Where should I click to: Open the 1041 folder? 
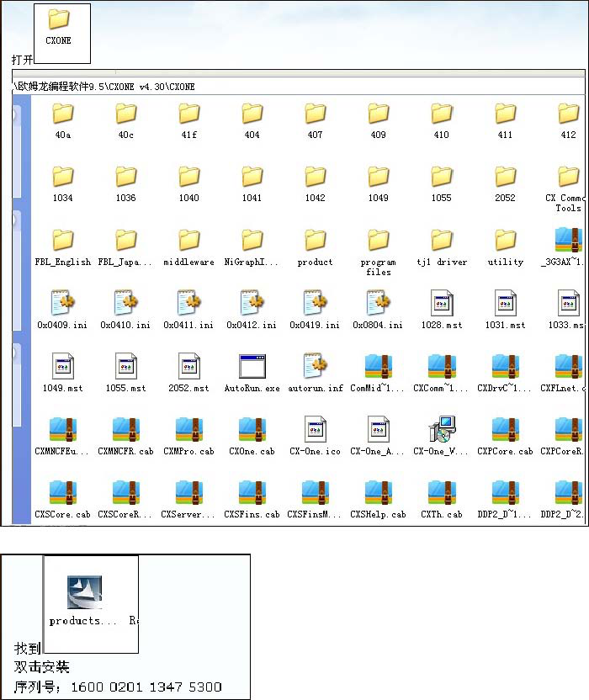coord(252,184)
